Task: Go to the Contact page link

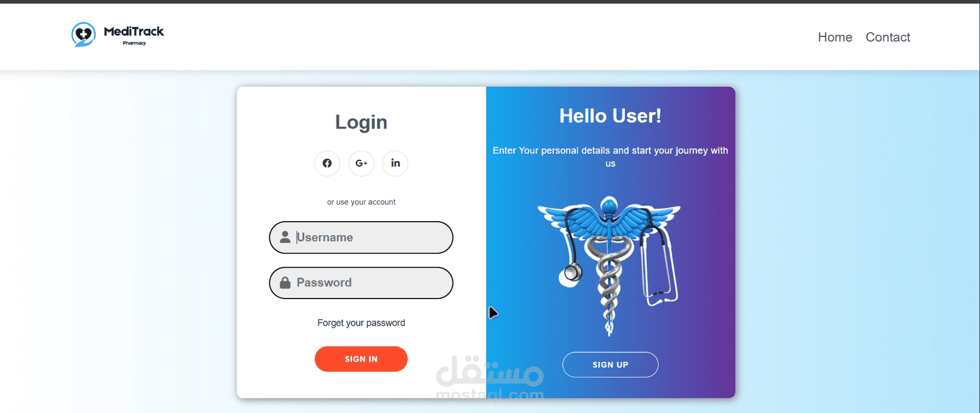Action: click(x=888, y=37)
